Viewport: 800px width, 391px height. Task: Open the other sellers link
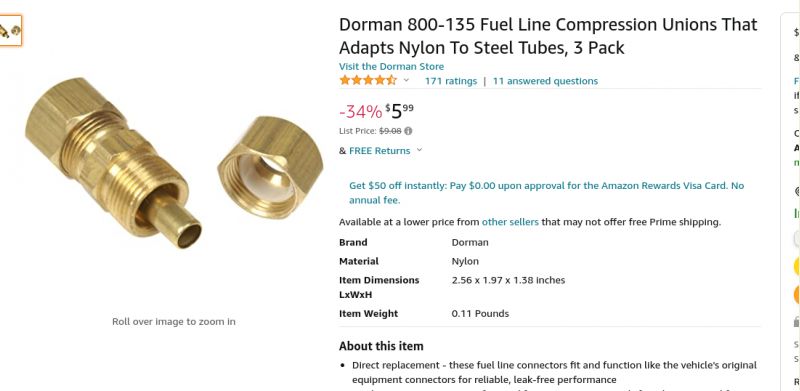pyautogui.click(x=510, y=222)
